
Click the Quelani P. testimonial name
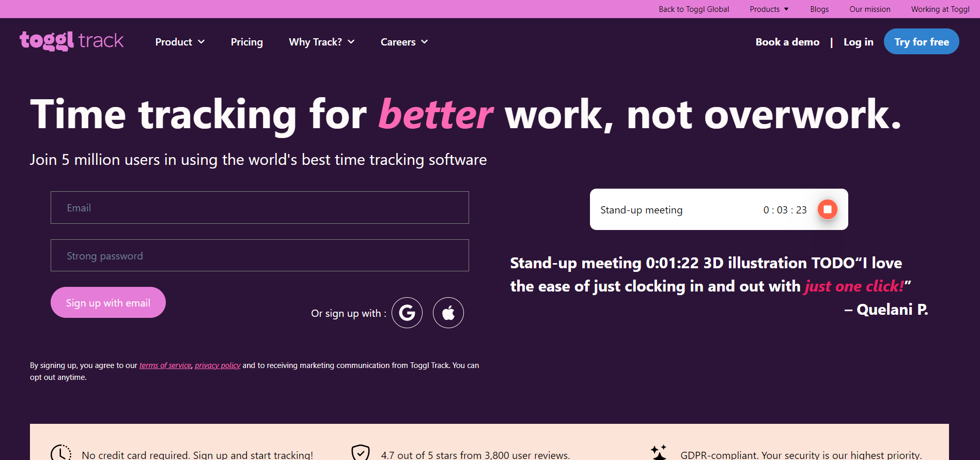[x=886, y=310]
